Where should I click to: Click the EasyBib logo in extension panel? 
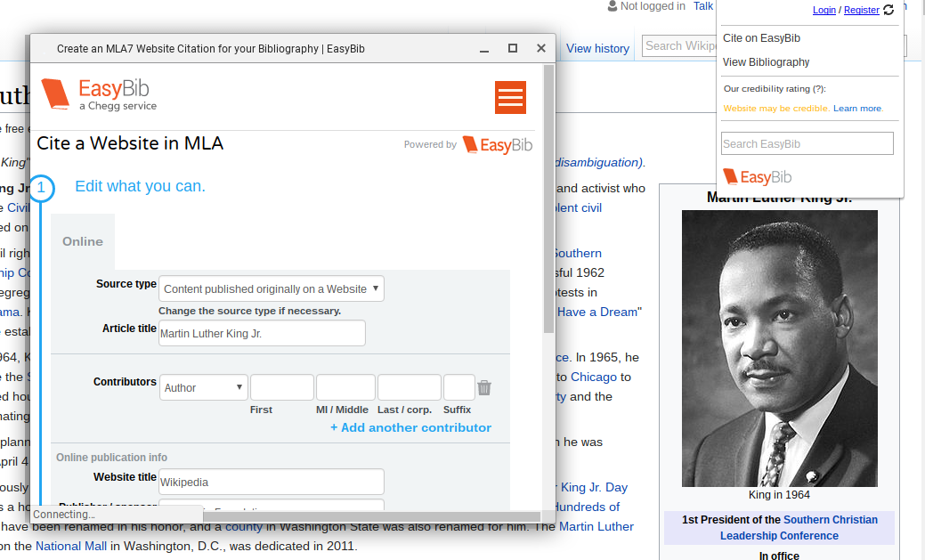tap(758, 177)
